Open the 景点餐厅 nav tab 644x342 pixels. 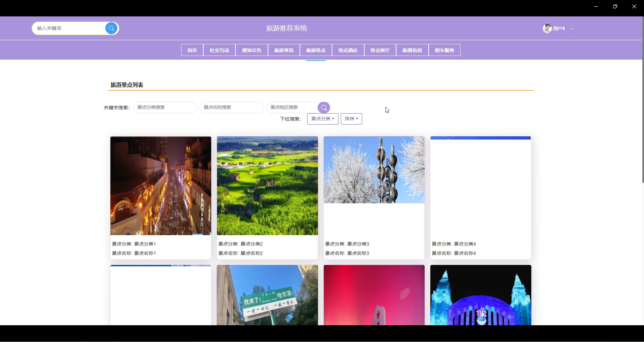click(380, 50)
